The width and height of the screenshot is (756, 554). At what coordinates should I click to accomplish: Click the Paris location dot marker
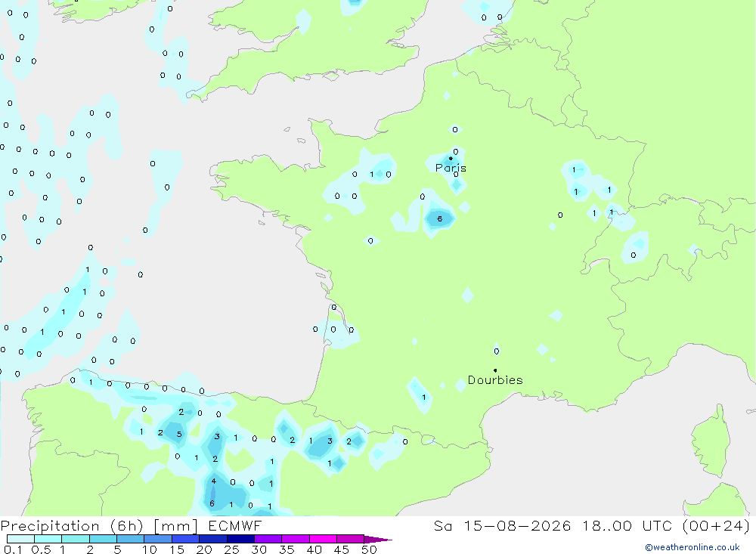click(451, 158)
